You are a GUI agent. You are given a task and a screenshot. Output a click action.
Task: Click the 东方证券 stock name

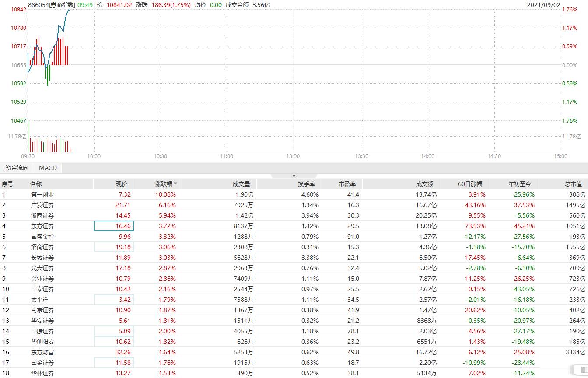pos(42,226)
